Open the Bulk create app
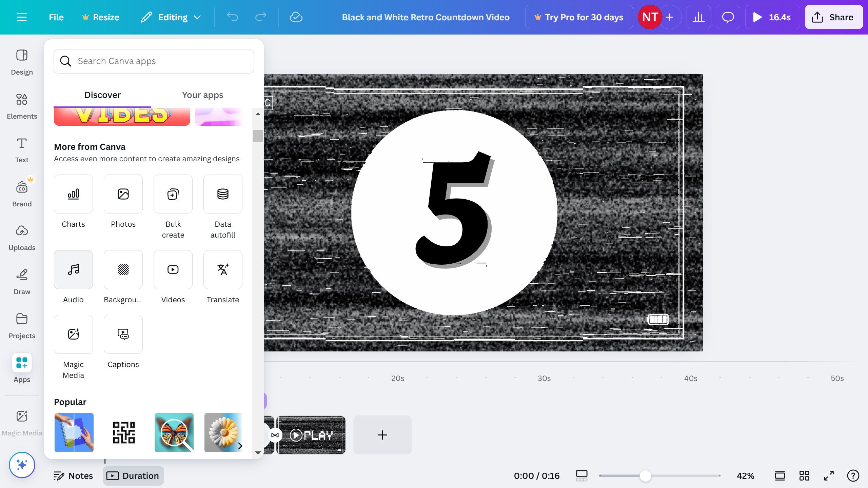The height and width of the screenshot is (488, 868). click(x=173, y=194)
